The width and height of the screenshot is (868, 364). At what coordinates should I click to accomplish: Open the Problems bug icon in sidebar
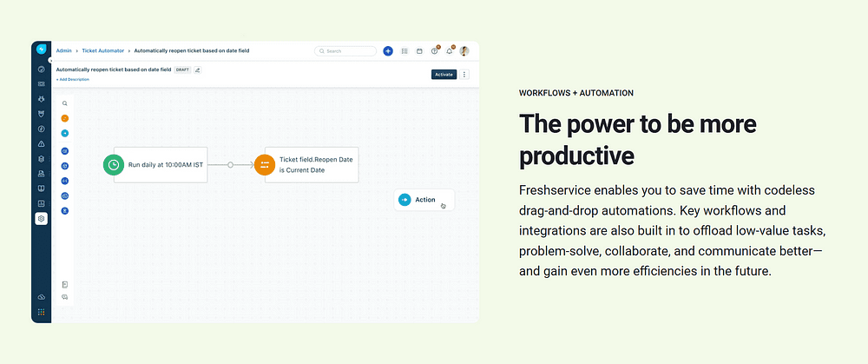[41, 99]
